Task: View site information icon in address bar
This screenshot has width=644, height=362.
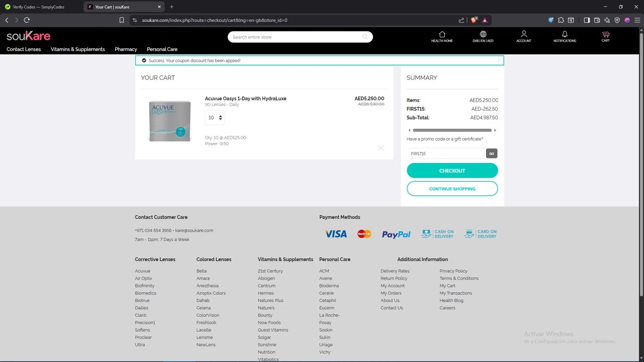Action: point(135,20)
